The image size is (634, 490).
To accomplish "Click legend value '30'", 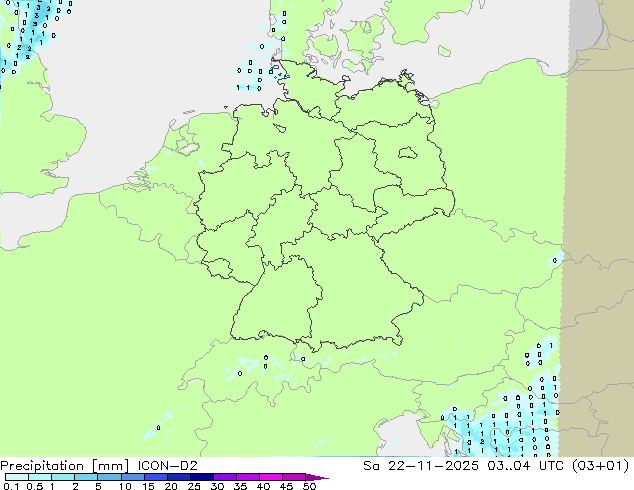I will (217, 486).
